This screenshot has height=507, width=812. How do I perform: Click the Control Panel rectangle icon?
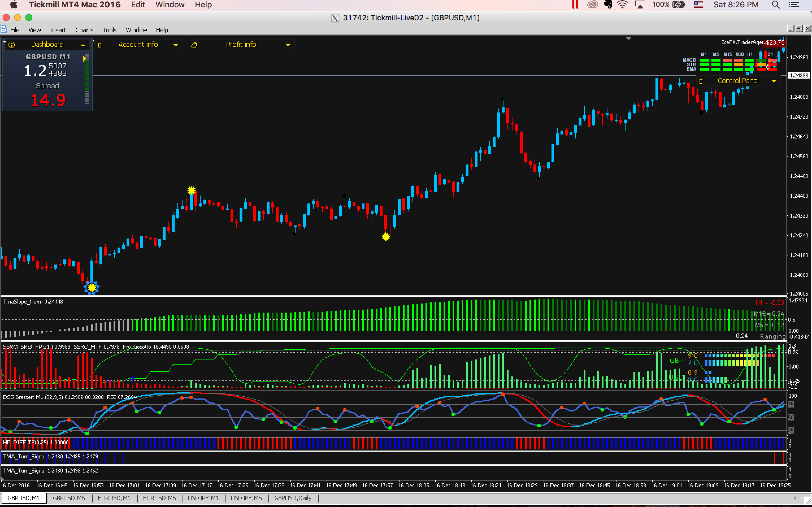701,81
